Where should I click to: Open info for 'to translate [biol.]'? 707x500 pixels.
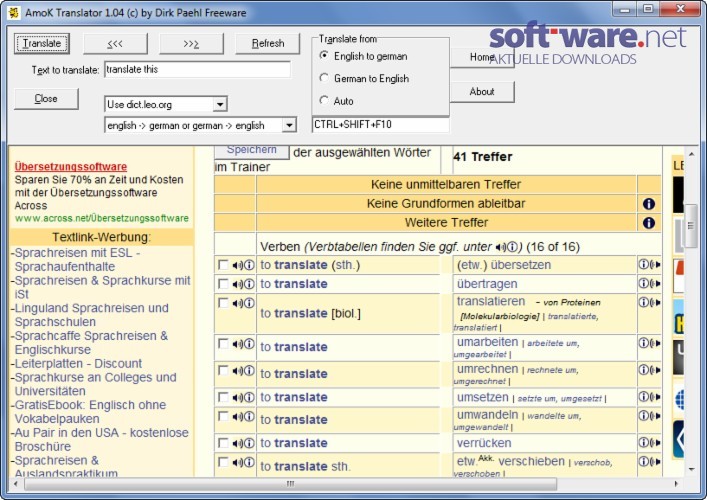pos(249,303)
